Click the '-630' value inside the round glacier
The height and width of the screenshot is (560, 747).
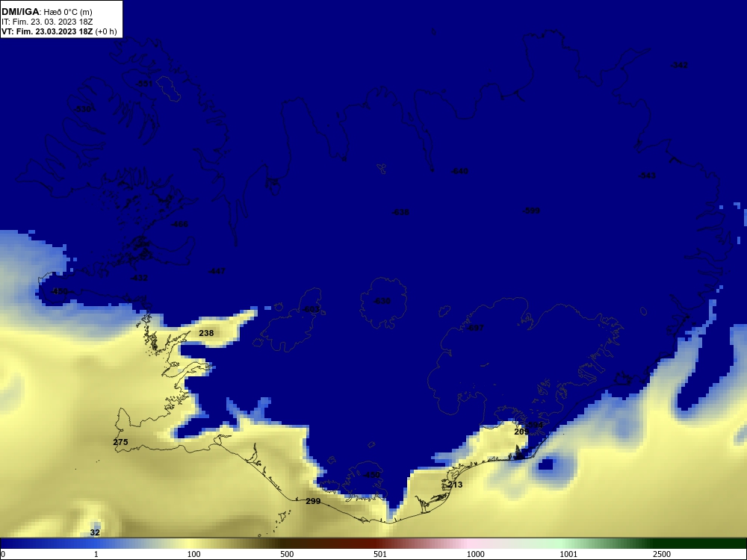tap(382, 302)
